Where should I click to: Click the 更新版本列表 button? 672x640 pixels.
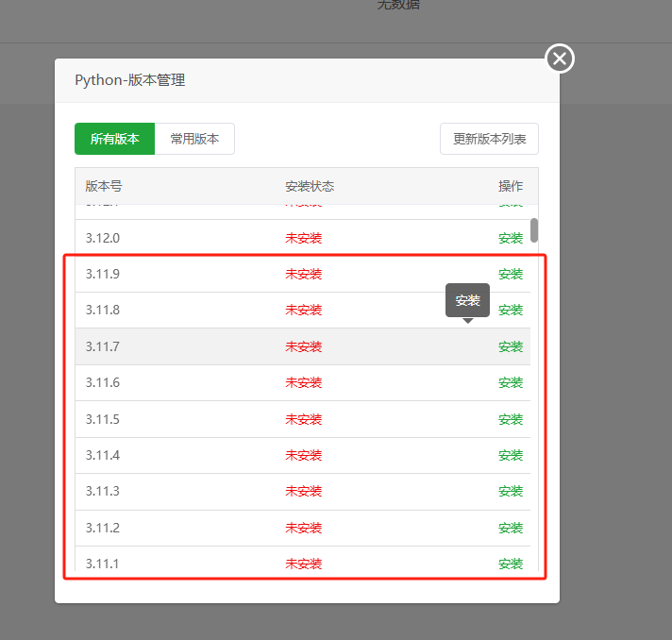489,139
